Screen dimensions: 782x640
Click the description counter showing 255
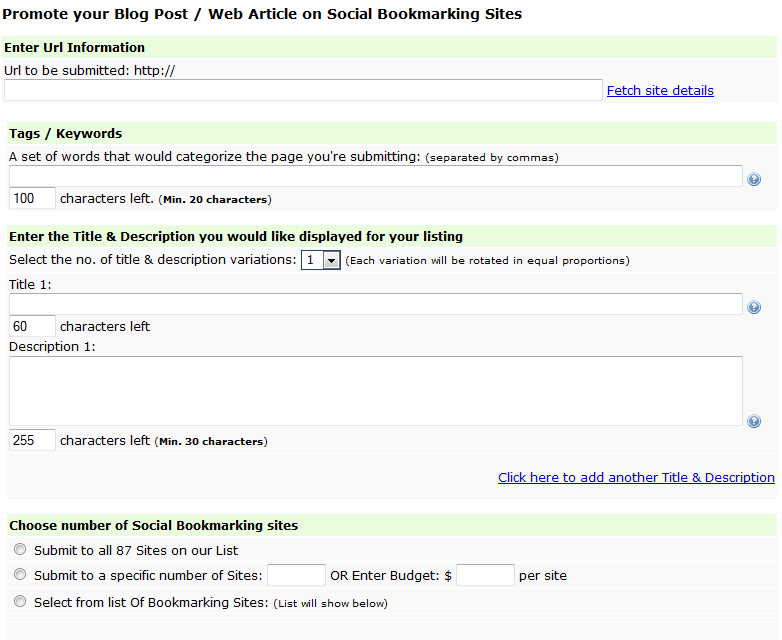(x=32, y=440)
